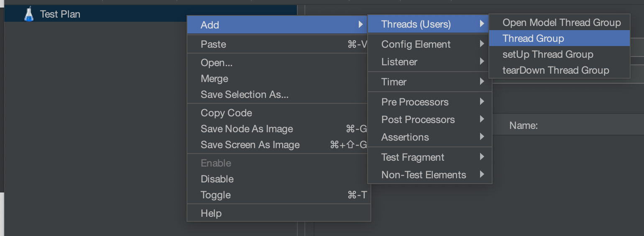Expand the Listener submenu arrow
The height and width of the screenshot is (236, 644).
(x=482, y=62)
